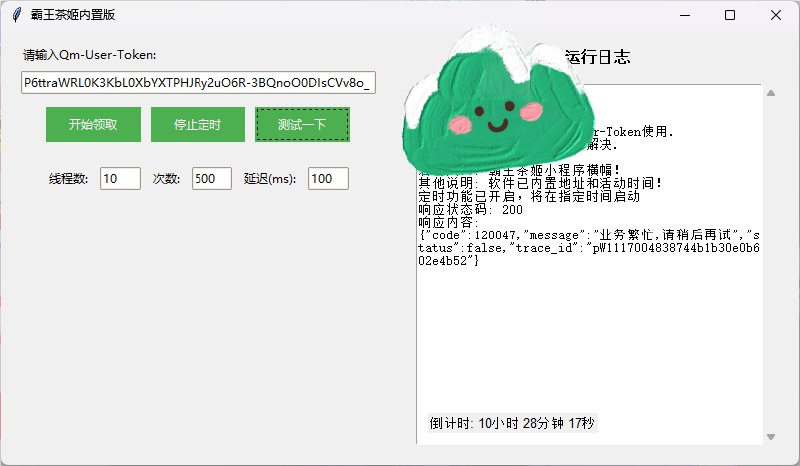Click the log scrollbar up arrow

pos(770,93)
